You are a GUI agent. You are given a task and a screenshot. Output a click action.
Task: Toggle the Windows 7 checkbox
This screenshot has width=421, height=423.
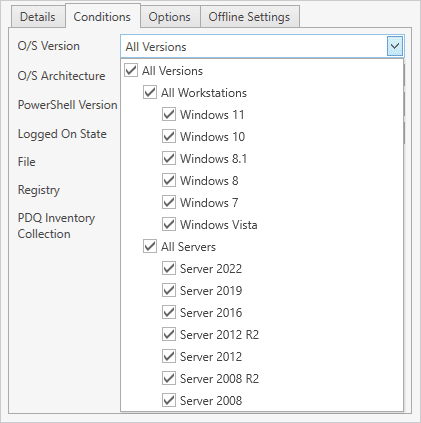tap(169, 202)
